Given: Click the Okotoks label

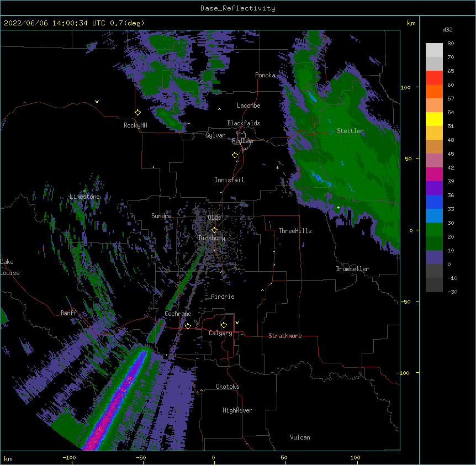Looking at the screenshot, I should click(228, 387).
